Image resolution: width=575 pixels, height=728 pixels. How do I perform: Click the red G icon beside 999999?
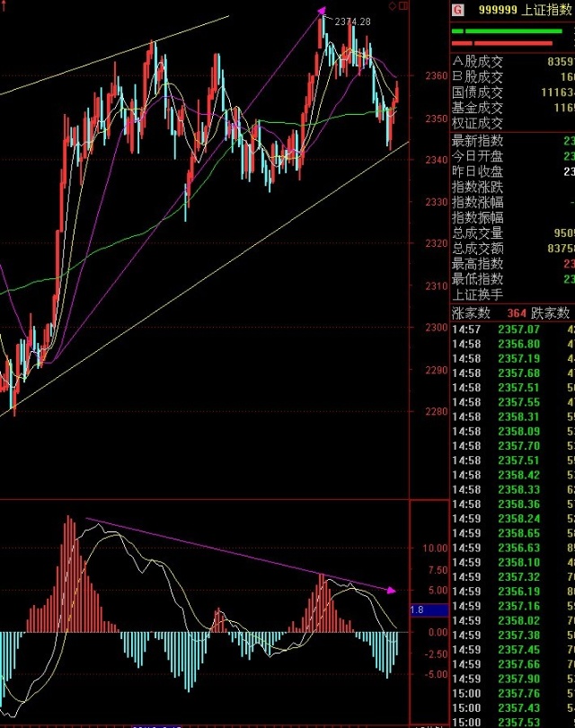point(458,10)
